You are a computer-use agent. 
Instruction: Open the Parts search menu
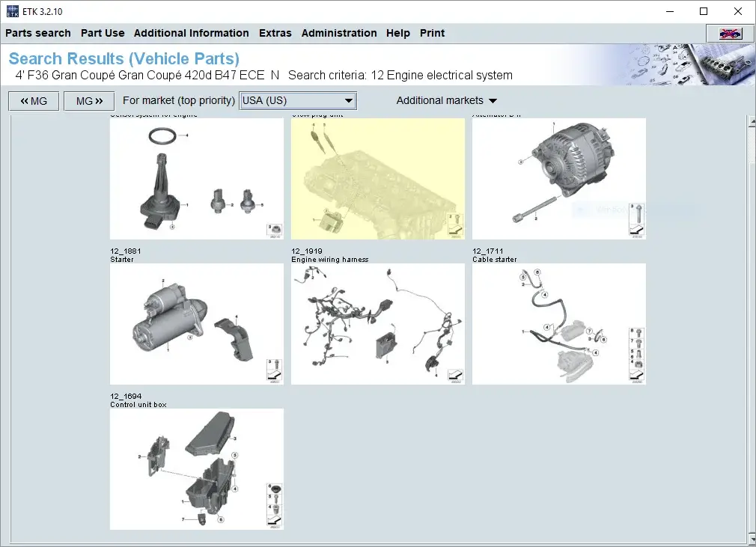coord(38,33)
